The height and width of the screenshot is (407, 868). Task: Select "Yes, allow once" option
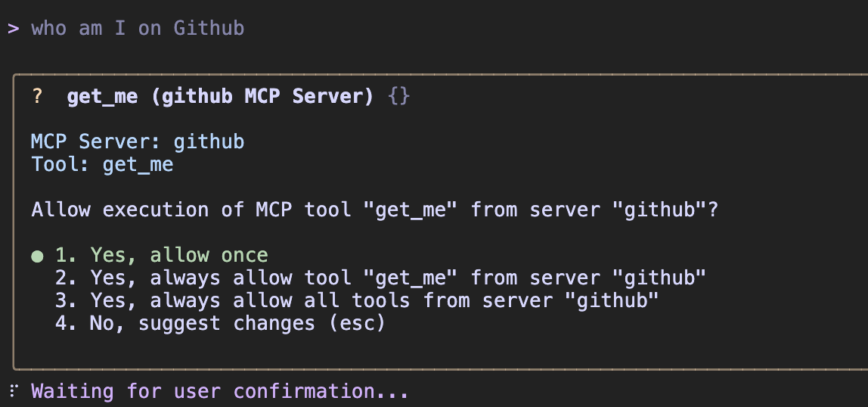178,256
